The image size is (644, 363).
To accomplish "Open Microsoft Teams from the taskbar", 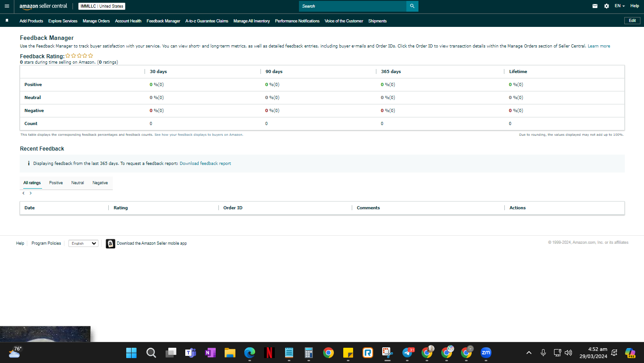I will pyautogui.click(x=191, y=353).
